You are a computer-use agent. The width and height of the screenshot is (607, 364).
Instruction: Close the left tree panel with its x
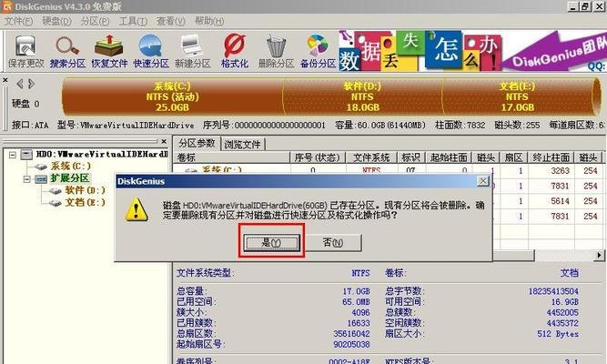click(x=164, y=141)
